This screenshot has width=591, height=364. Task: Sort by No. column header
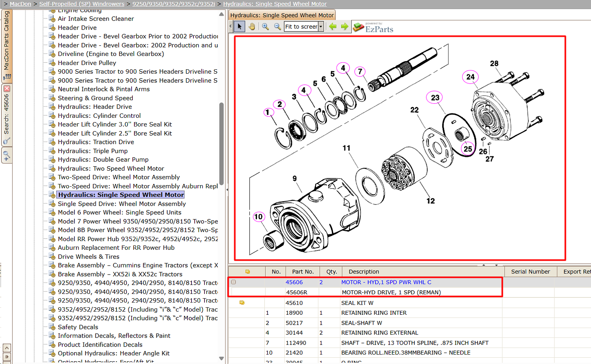coord(276,271)
